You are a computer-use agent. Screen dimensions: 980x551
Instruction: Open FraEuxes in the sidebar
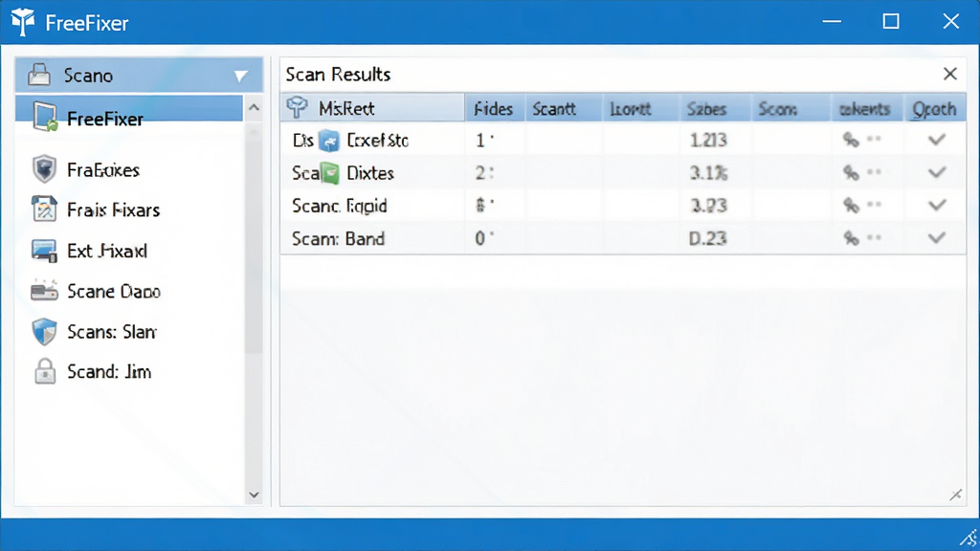[103, 170]
